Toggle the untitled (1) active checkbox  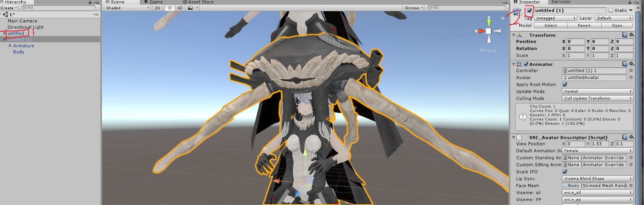pos(530,10)
